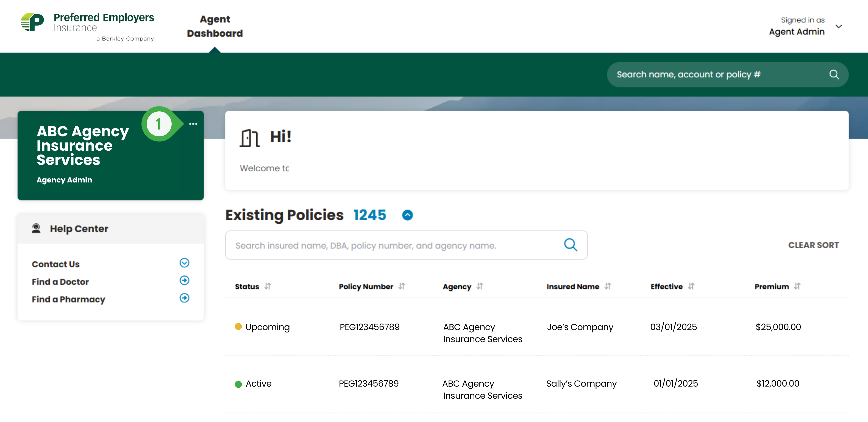Click the 1245 policies count
This screenshot has height=422, width=868.
(x=370, y=215)
